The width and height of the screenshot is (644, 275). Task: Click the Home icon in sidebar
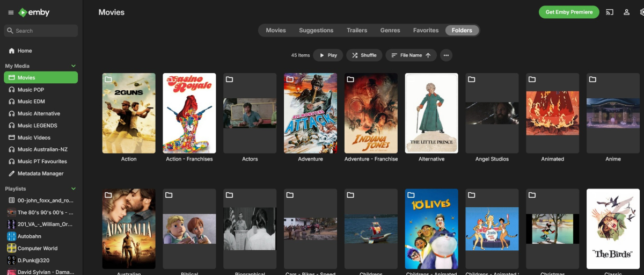pos(12,50)
